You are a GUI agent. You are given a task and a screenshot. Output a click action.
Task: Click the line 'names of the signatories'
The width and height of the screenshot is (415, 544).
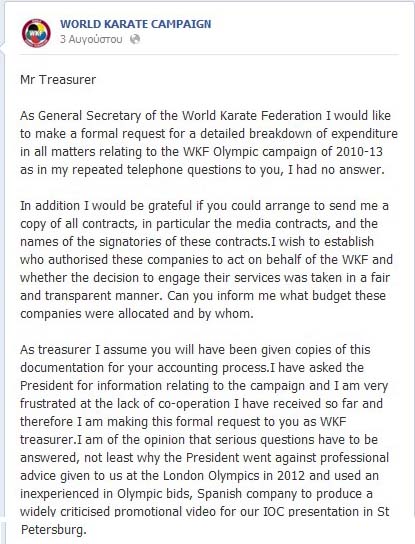pos(197,242)
